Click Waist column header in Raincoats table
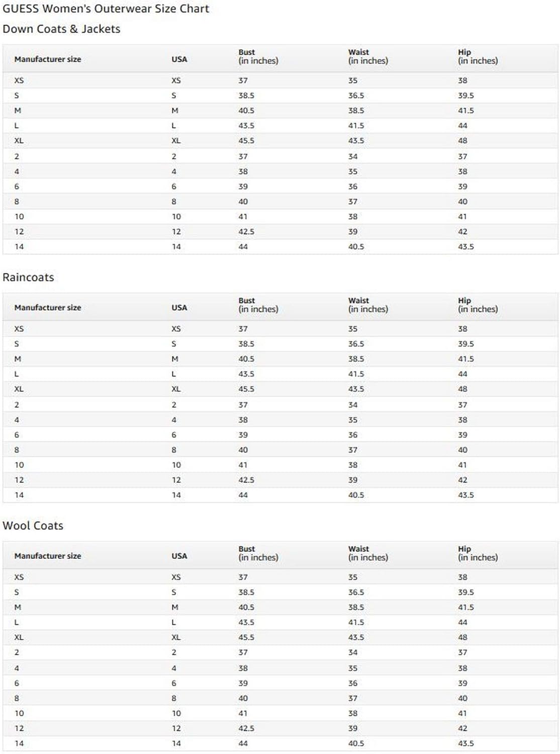Image resolution: width=560 pixels, height=754 pixels. pyautogui.click(x=368, y=305)
